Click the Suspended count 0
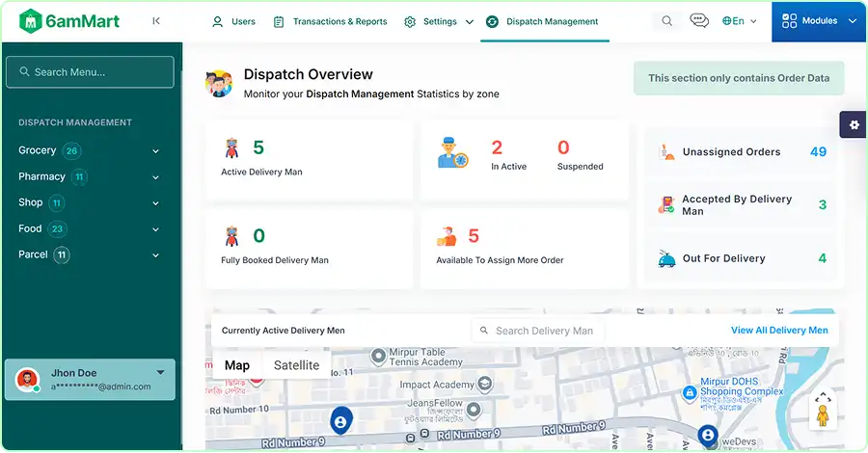Screen dimensions: 868x453 (563, 147)
